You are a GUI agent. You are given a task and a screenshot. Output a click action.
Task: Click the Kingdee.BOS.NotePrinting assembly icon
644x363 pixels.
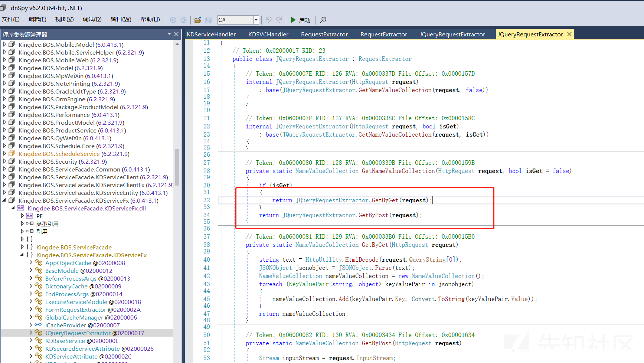tap(12, 84)
